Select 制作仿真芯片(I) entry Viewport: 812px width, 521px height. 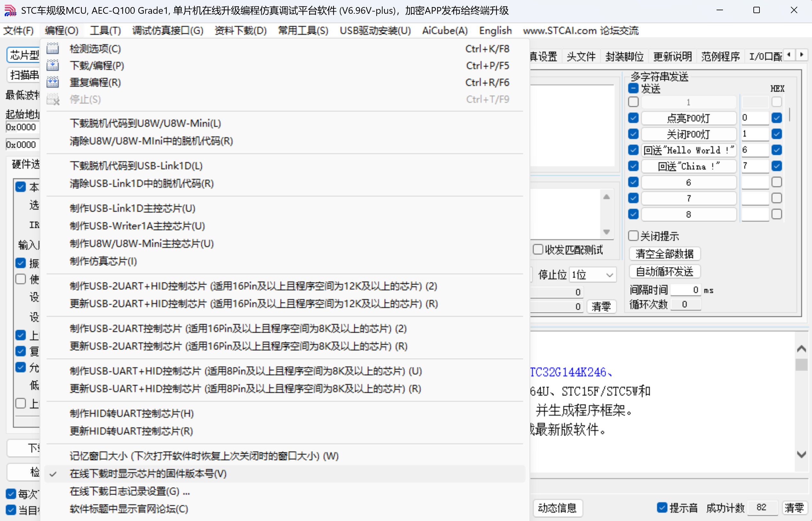coord(284,261)
